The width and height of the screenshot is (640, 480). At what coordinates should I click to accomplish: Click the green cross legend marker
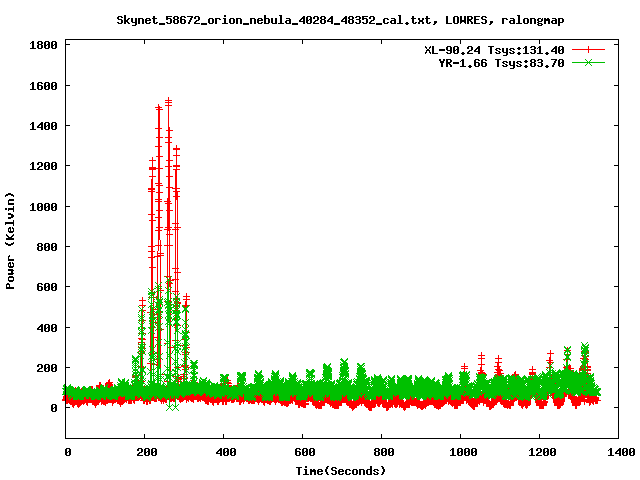(x=588, y=63)
